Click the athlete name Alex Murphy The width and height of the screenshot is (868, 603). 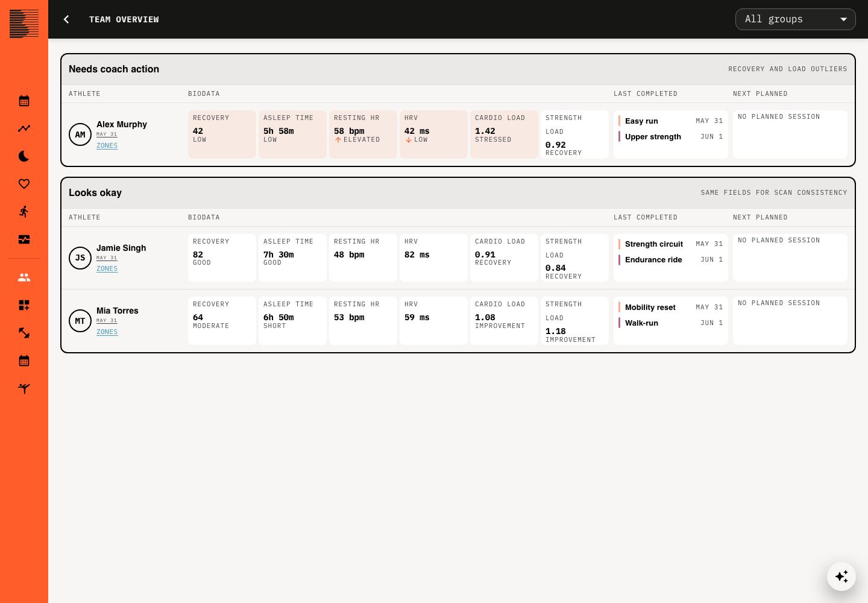tap(122, 124)
